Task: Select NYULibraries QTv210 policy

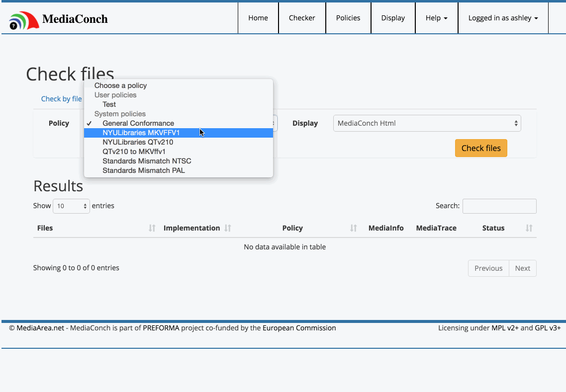Action: coord(179,142)
